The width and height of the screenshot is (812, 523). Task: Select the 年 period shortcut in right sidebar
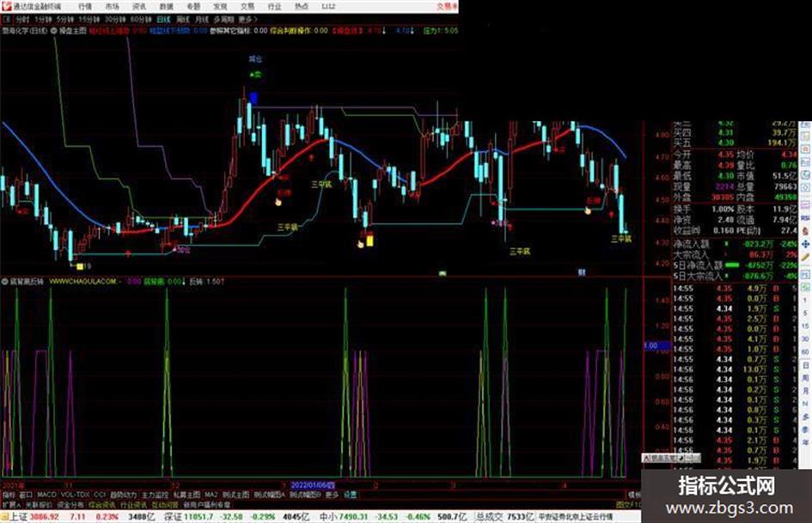click(805, 443)
